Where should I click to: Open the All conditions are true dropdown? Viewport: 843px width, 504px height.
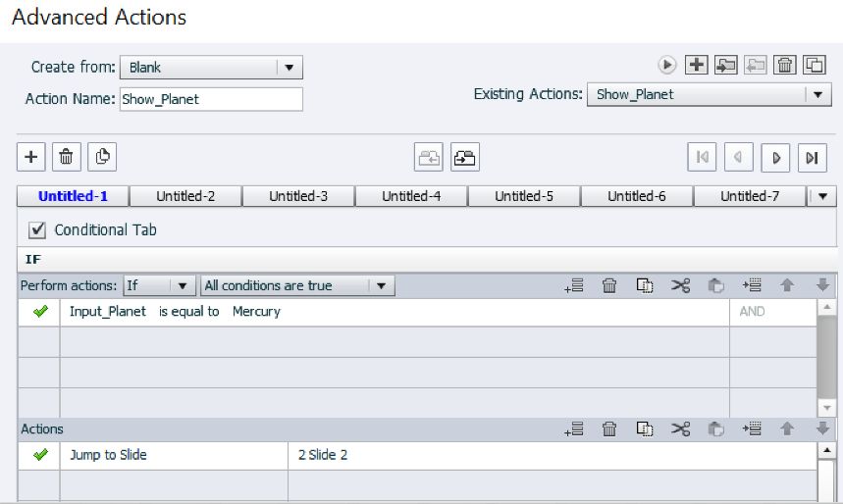point(382,285)
